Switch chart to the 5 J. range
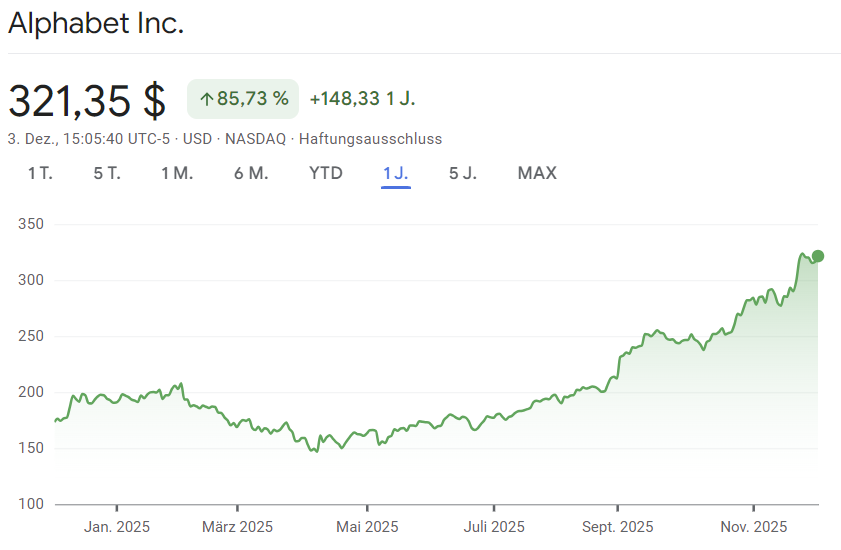Screen dimensions: 841x550 coord(463,173)
